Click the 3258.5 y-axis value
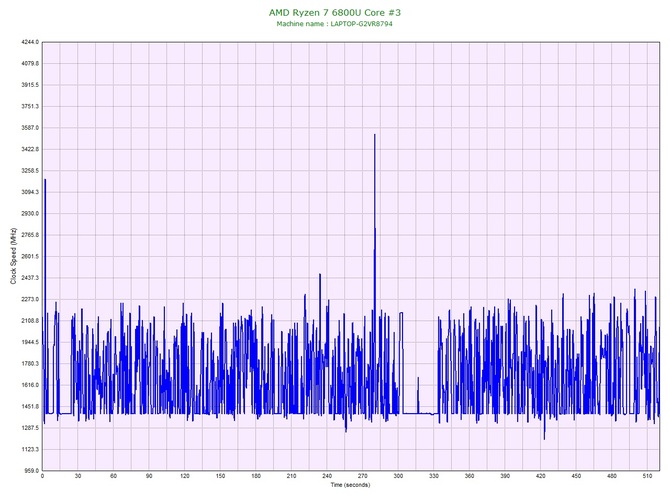Image resolution: width=670 pixels, height=502 pixels. pos(30,171)
